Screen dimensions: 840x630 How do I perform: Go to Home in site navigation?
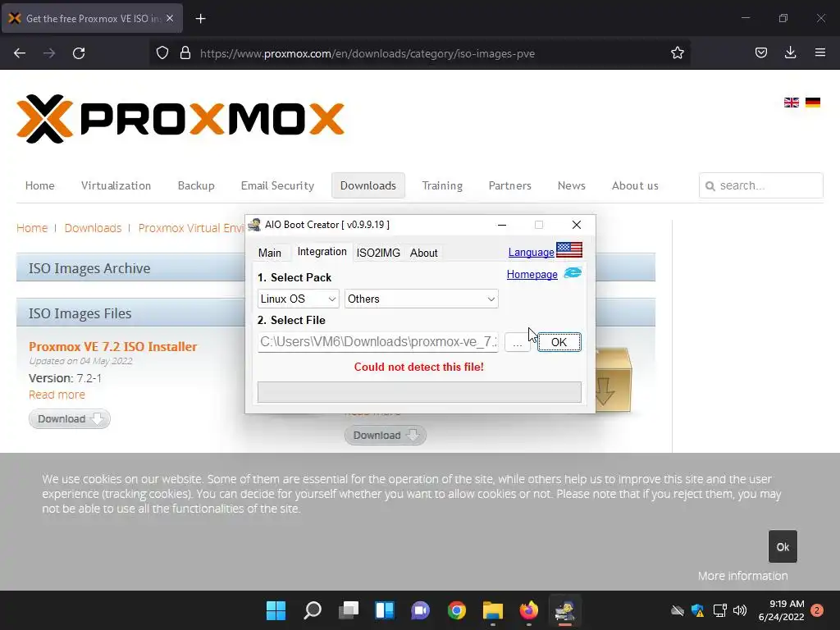tap(39, 185)
